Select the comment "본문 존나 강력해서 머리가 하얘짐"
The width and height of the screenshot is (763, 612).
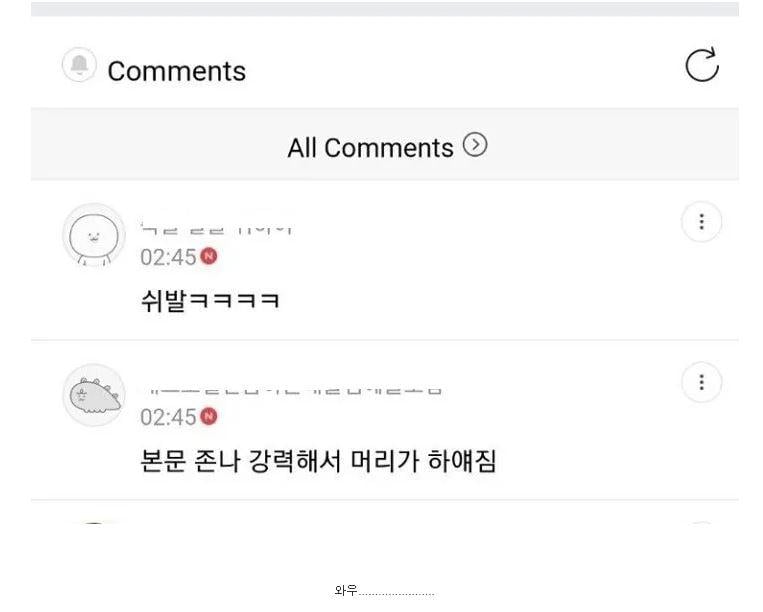pos(318,461)
